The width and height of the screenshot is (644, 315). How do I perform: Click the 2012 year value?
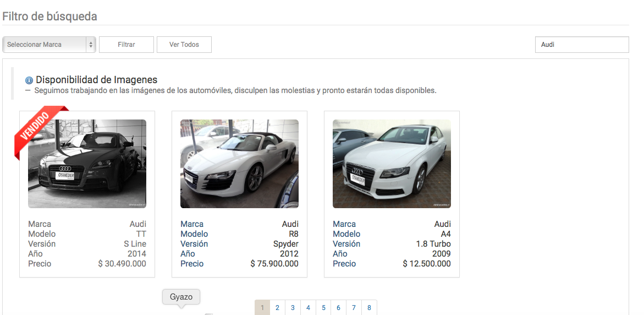(289, 254)
